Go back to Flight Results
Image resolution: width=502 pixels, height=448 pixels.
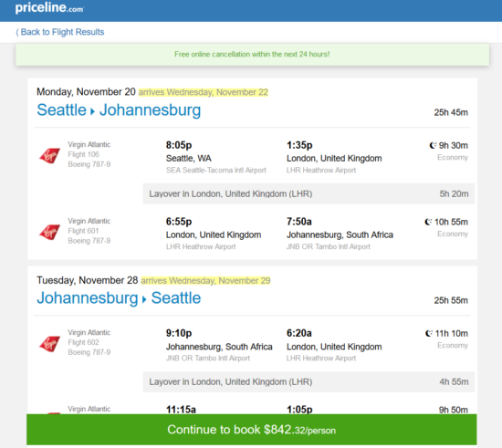tap(60, 32)
